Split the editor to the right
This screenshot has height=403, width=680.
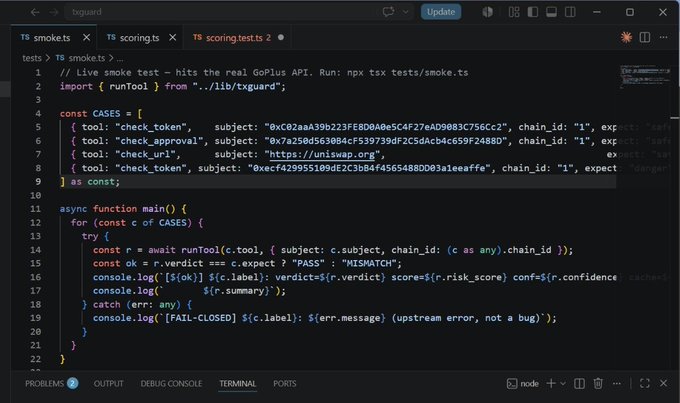(x=645, y=37)
